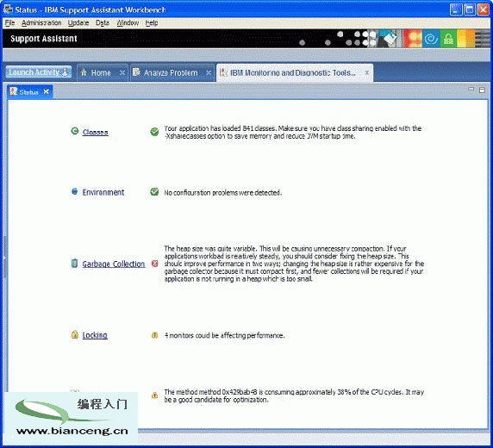The height and width of the screenshot is (448, 493).
Task: Open the Environment link
Action: tap(103, 192)
